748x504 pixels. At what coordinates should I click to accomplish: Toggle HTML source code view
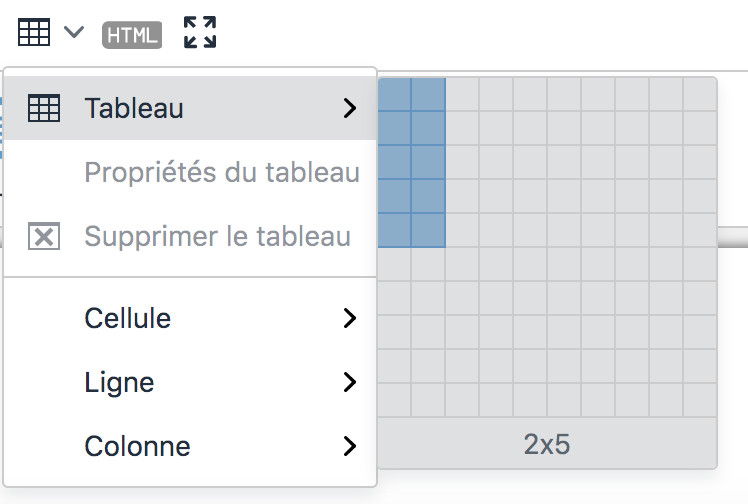click(132, 35)
